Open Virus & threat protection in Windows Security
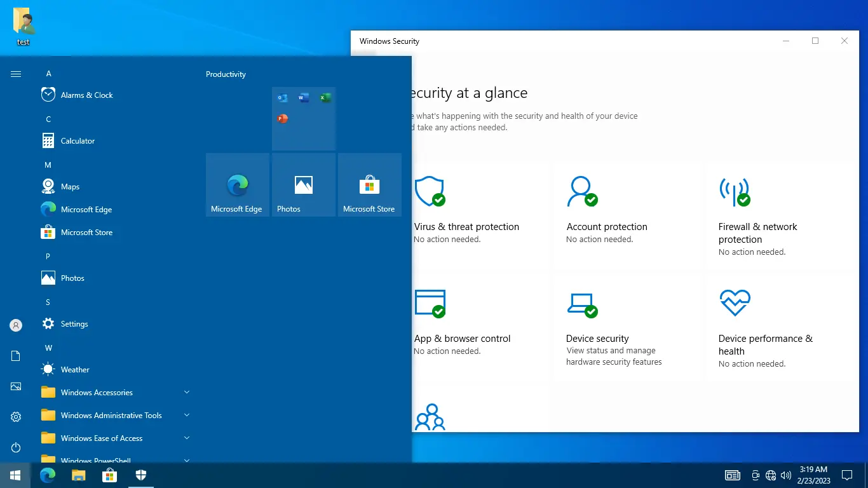This screenshot has height=488, width=868. point(480,215)
